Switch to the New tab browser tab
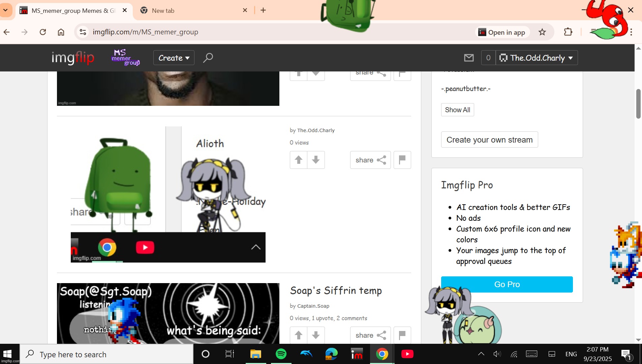The height and width of the screenshot is (364, 642). (189, 10)
